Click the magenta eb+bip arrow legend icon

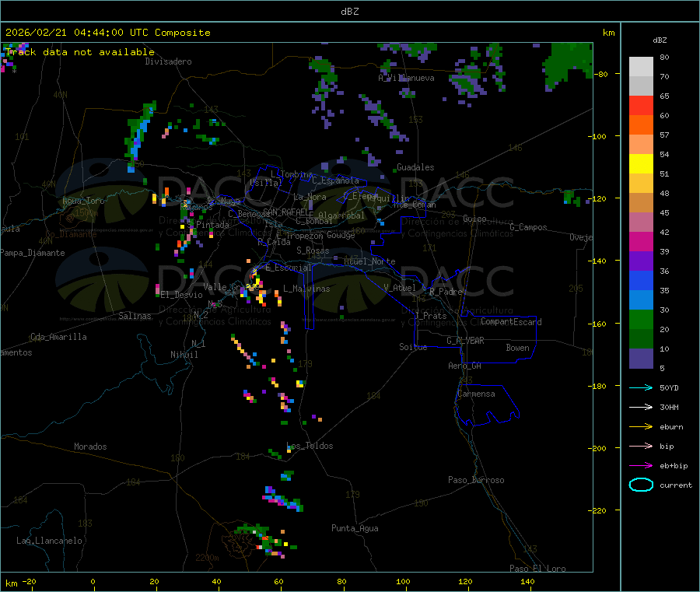(641, 465)
